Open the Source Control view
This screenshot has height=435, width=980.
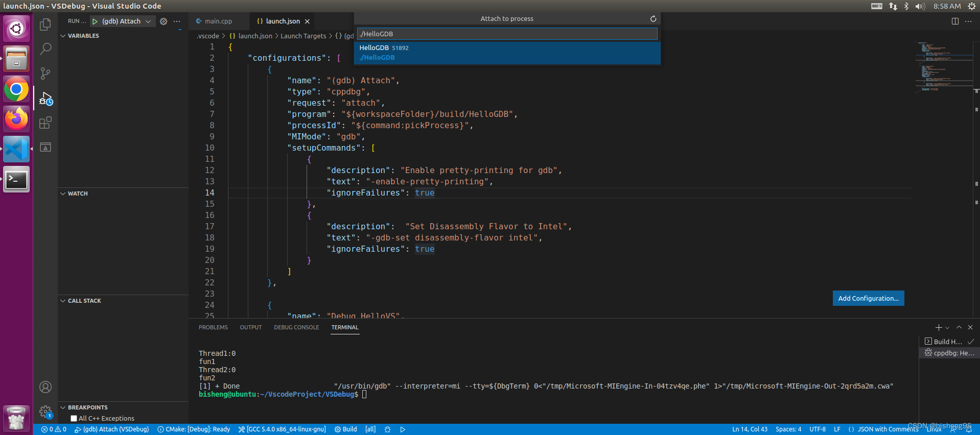pos(45,74)
